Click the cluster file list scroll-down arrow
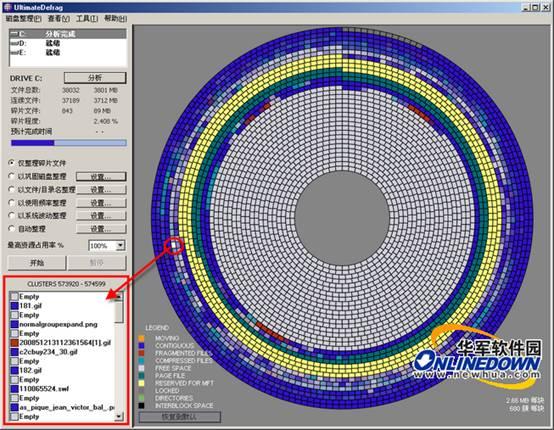 click(x=119, y=416)
